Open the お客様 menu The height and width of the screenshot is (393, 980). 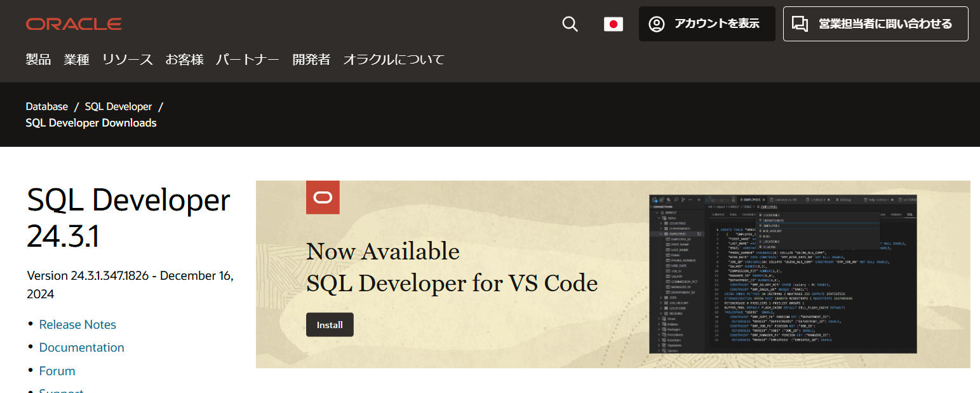[184, 60]
